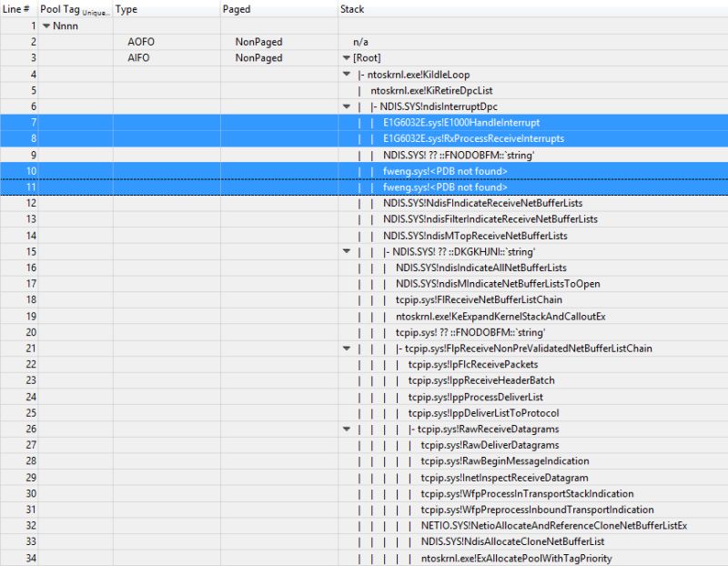This screenshot has height=566, width=728.
Task: Sort the table by the Pool Tag column
Action: [59, 8]
